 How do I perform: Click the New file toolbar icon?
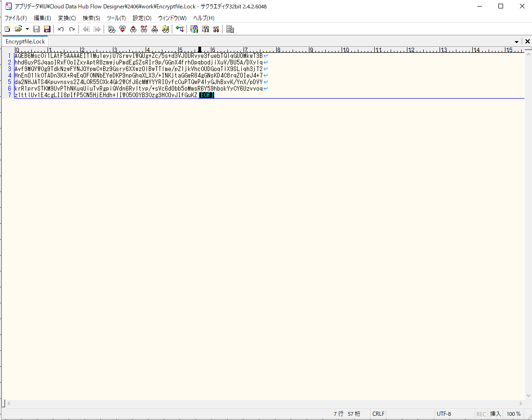7,29
